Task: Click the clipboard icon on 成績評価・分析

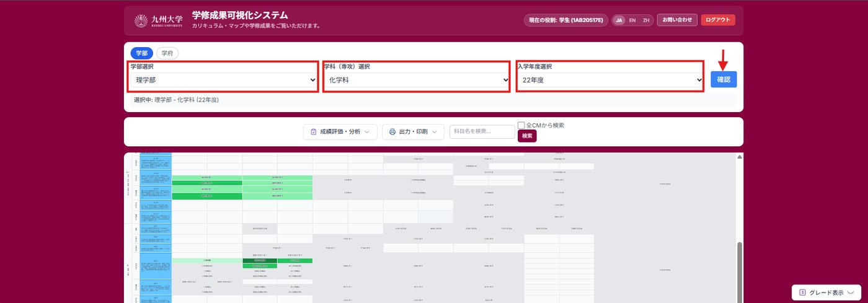Action: click(314, 132)
